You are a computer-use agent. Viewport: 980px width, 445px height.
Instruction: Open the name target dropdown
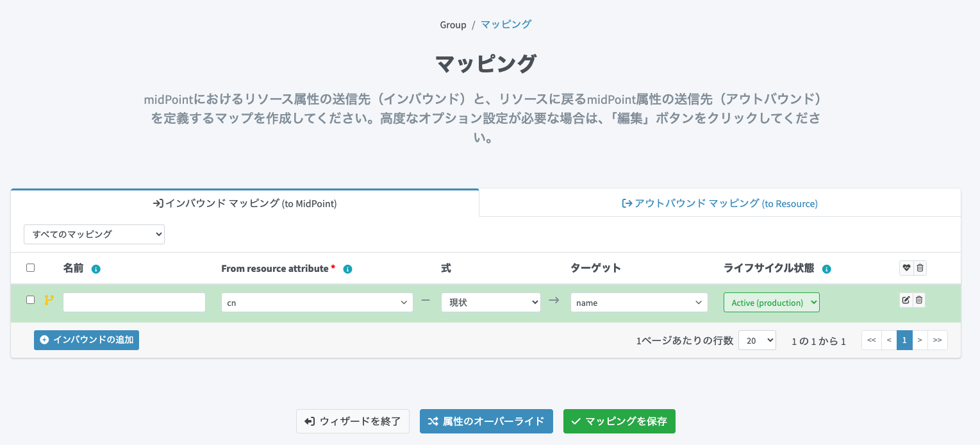(x=639, y=303)
